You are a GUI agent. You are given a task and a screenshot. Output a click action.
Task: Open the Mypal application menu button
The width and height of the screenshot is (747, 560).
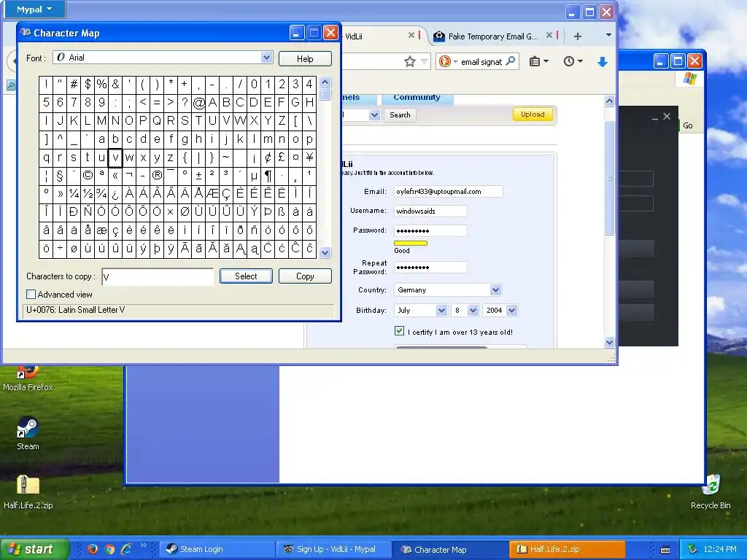point(34,9)
